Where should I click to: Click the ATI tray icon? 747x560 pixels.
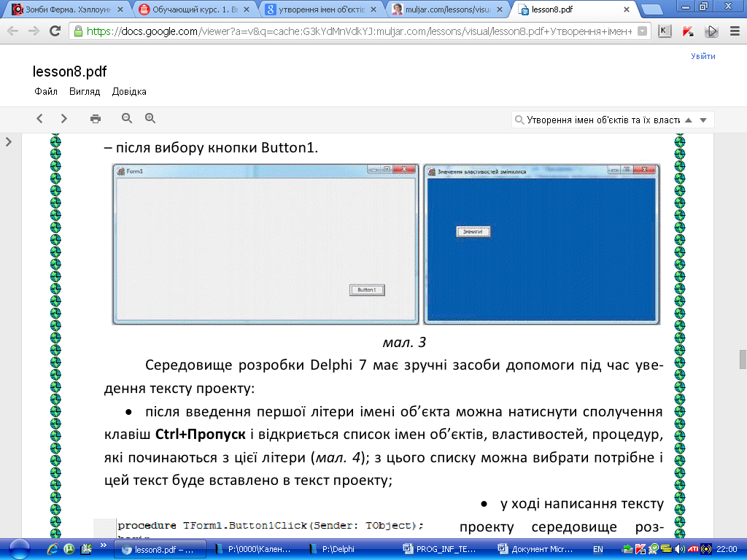coord(693,550)
